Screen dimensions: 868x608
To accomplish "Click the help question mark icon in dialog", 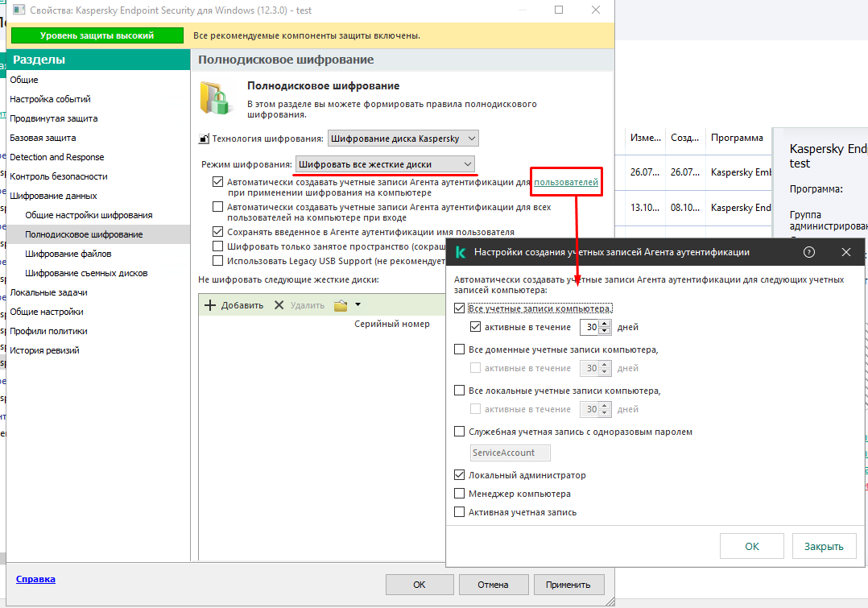I will (808, 252).
